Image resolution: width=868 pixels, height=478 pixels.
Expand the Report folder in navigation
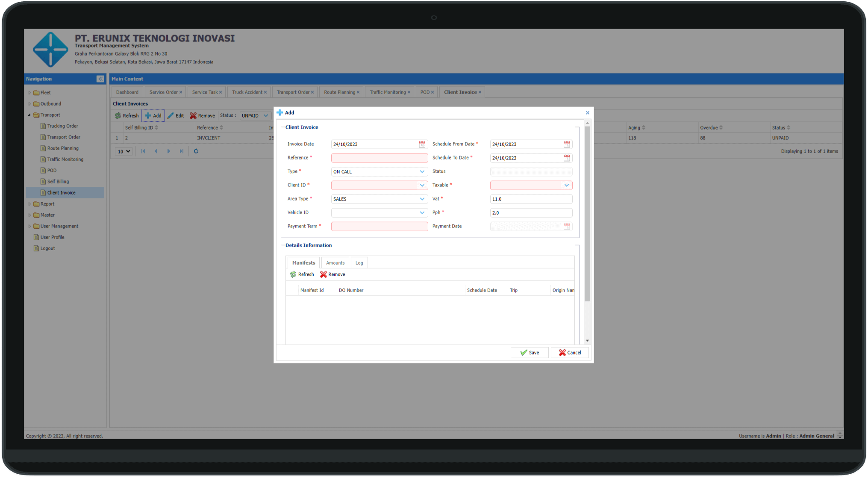pyautogui.click(x=29, y=204)
